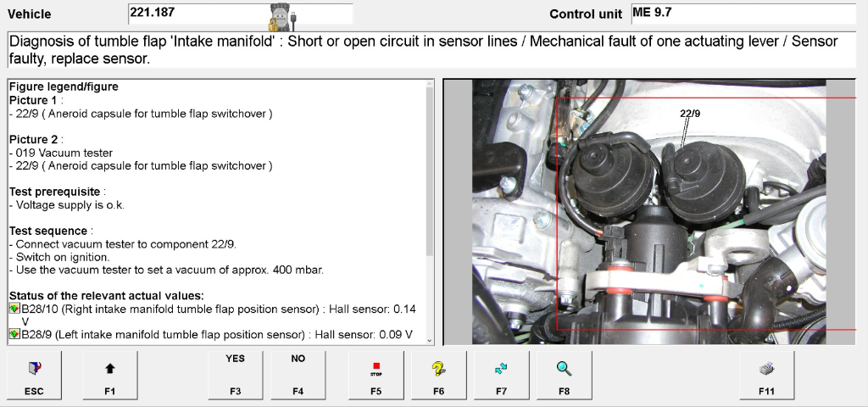Click the ESC exit button
Image resolution: width=868 pixels, height=407 pixels.
34,376
